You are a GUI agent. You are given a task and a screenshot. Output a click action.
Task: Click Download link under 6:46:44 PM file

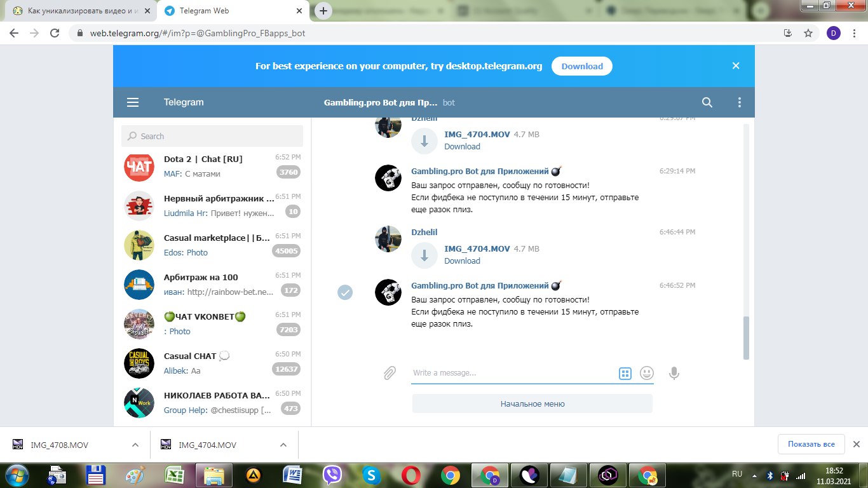pyautogui.click(x=462, y=261)
